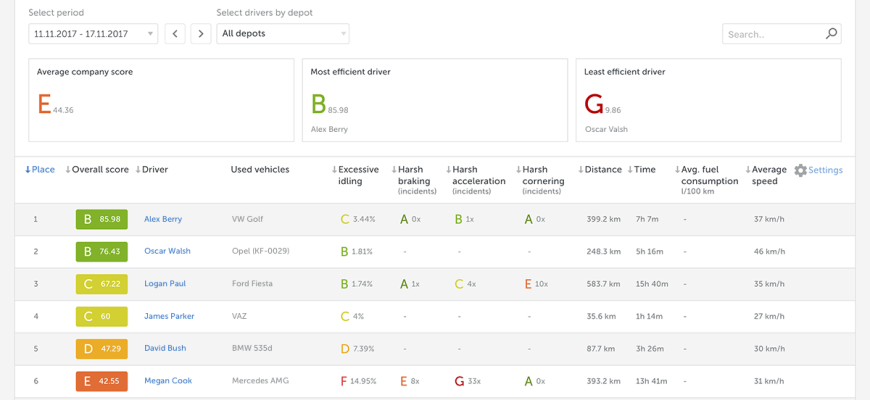Click Logan Paul driver name

coord(166,284)
